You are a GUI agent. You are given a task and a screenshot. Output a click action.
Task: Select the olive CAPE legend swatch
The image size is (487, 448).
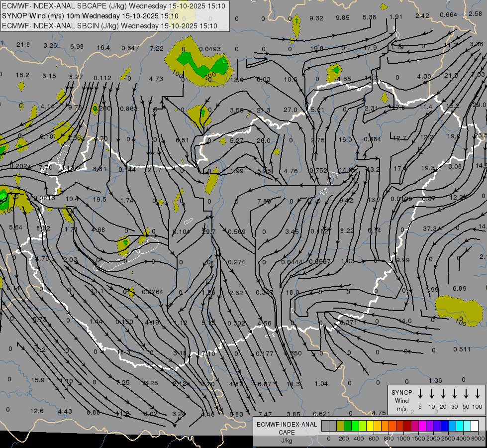pyautogui.click(x=340, y=426)
